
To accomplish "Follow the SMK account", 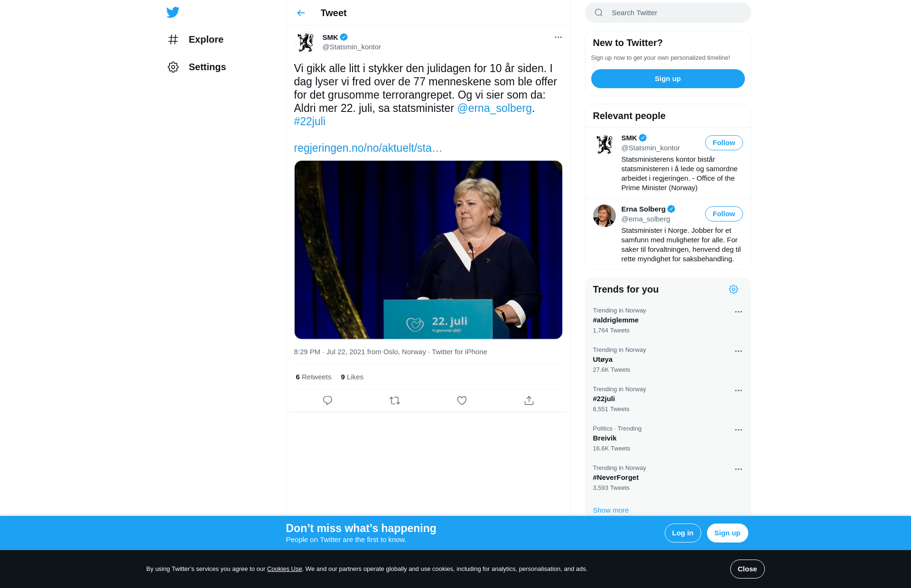I will click(724, 143).
